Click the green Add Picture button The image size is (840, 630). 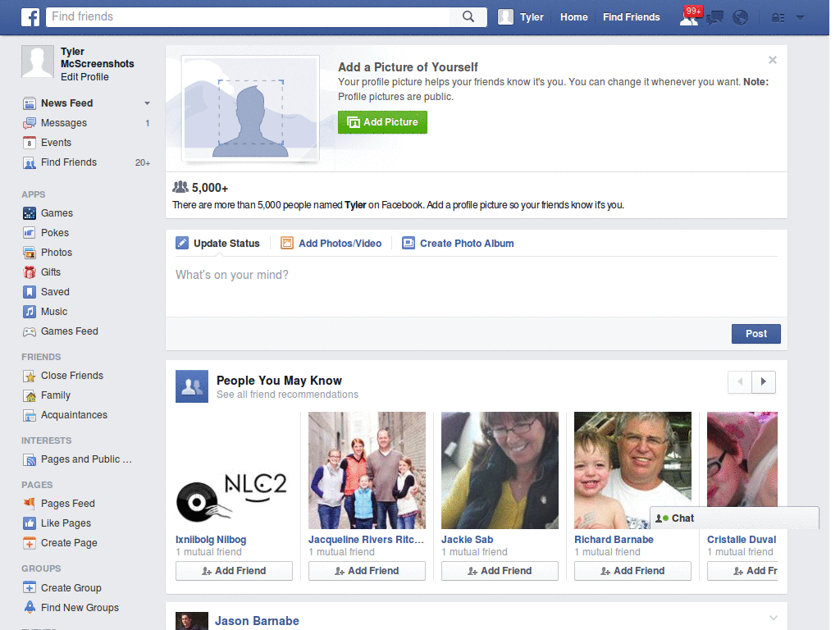click(x=382, y=122)
